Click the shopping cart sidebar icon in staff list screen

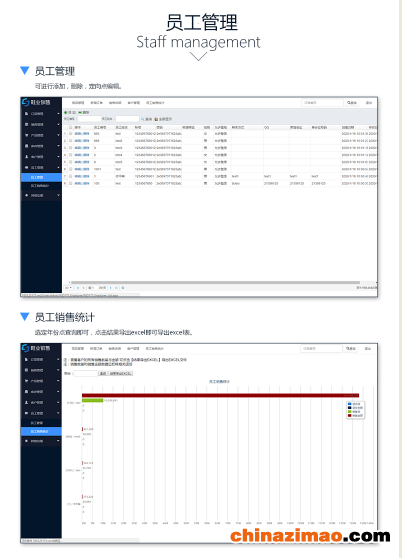27,135
